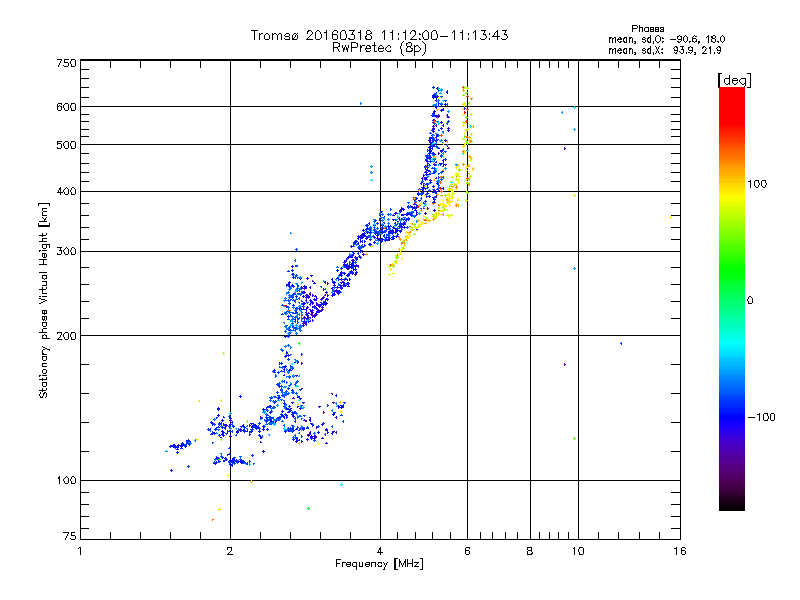
Task: Click the 10 tick label on frequency axis
Action: 578,551
